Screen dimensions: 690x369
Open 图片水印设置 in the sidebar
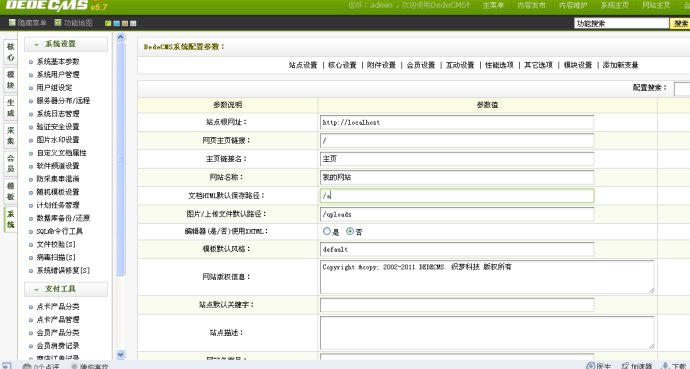pyautogui.click(x=58, y=140)
